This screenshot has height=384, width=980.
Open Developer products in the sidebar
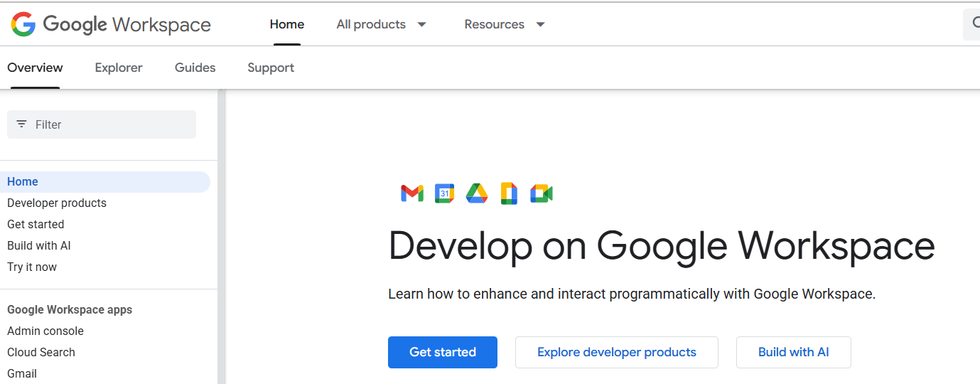[x=57, y=203]
